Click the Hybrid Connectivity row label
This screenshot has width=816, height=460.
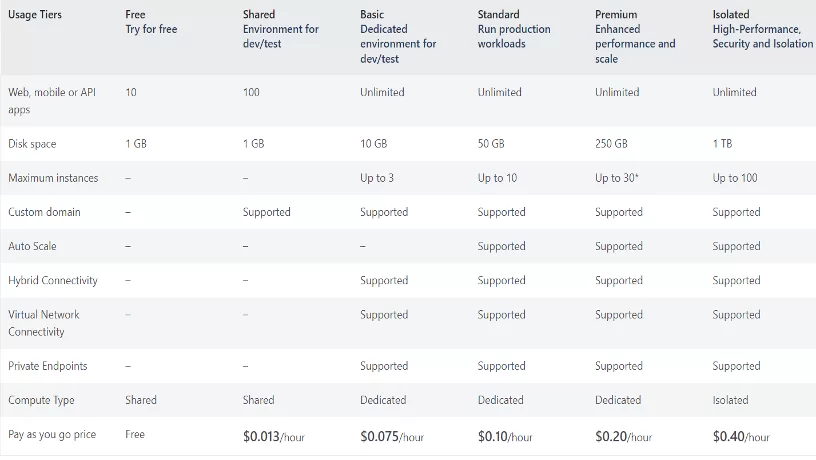53,280
